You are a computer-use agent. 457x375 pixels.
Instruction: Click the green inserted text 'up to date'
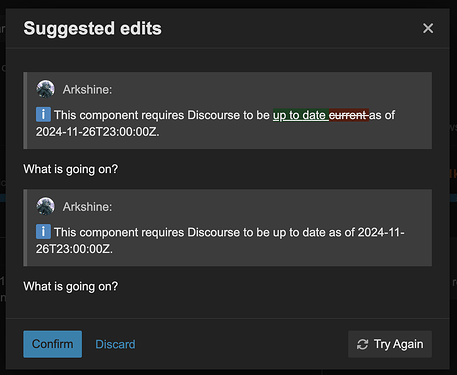pos(300,115)
